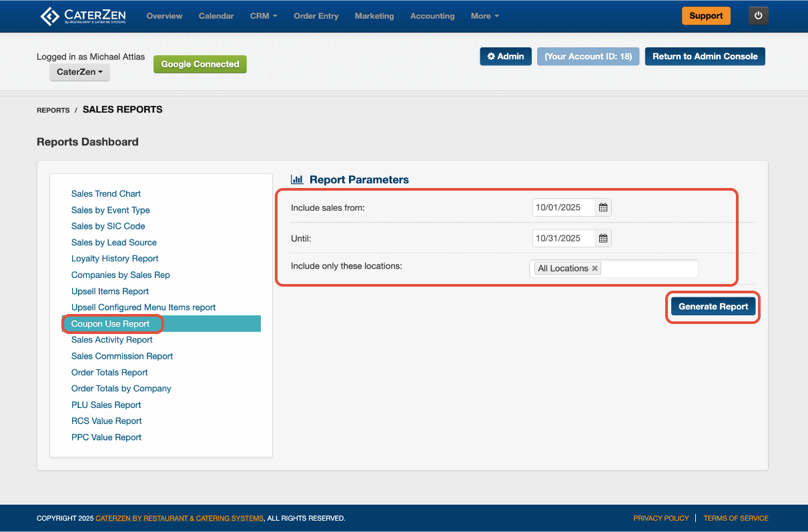The height and width of the screenshot is (532, 808).
Task: Open the CRM dropdown menu
Action: tap(264, 16)
